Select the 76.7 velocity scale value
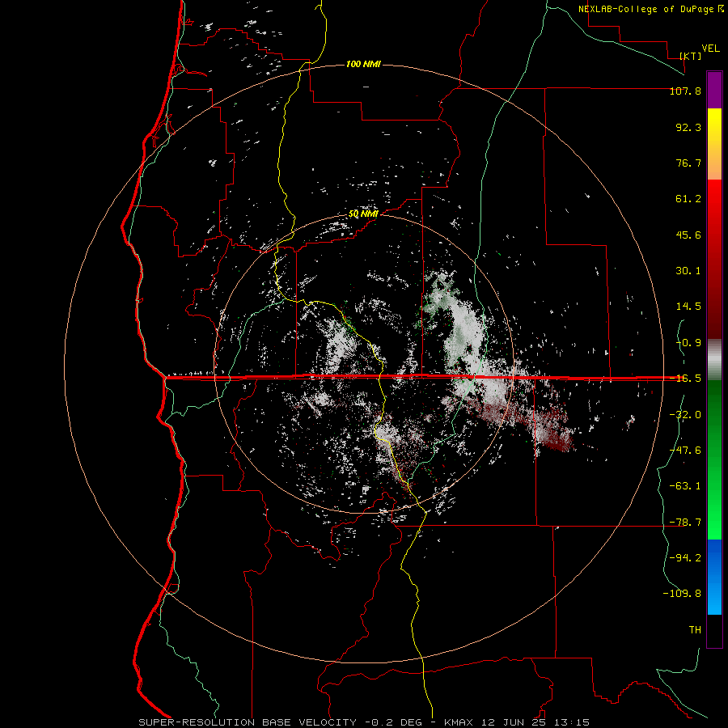 pyautogui.click(x=688, y=163)
